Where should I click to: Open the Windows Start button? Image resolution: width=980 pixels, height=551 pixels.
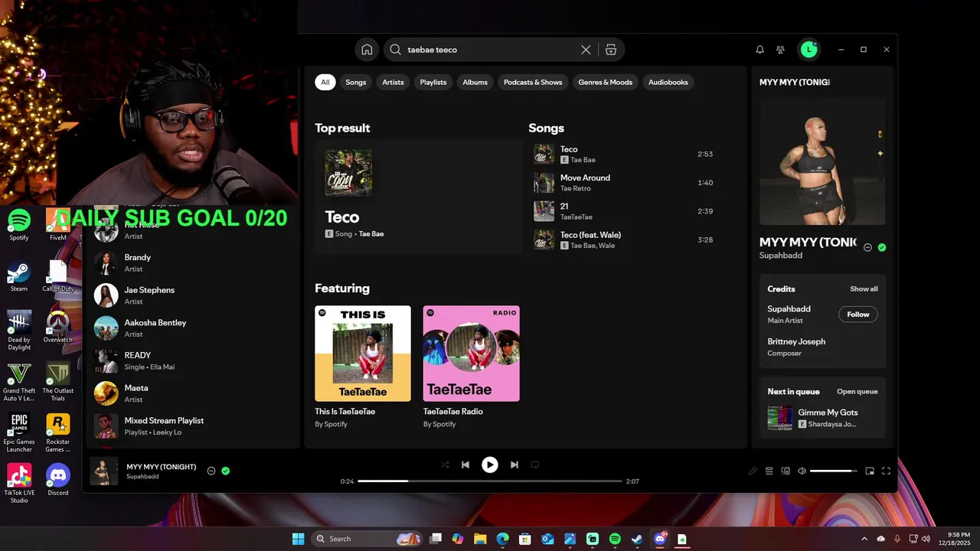(299, 539)
